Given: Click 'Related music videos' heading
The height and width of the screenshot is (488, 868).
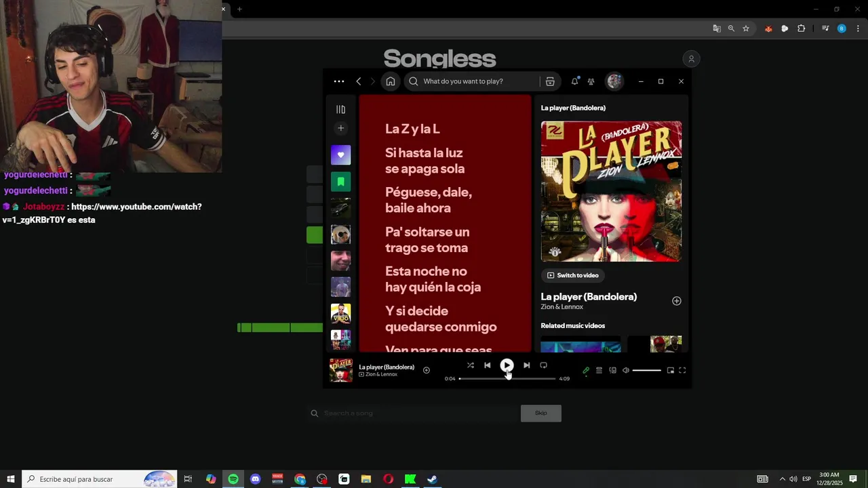Looking at the screenshot, I should coord(573,326).
